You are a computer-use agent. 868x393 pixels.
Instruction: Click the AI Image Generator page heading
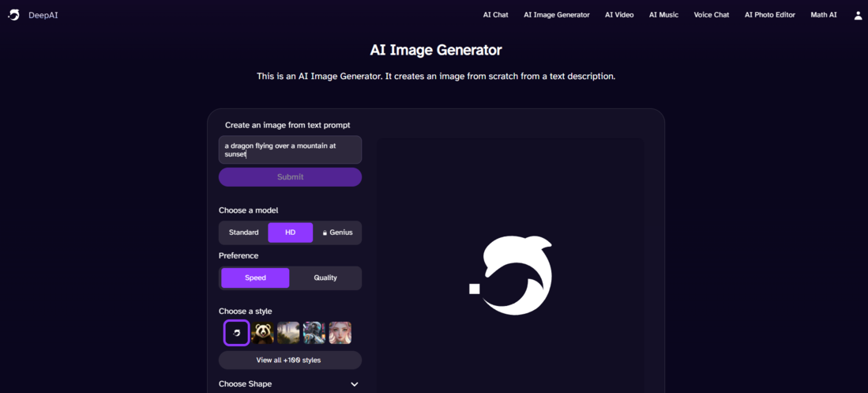click(436, 51)
